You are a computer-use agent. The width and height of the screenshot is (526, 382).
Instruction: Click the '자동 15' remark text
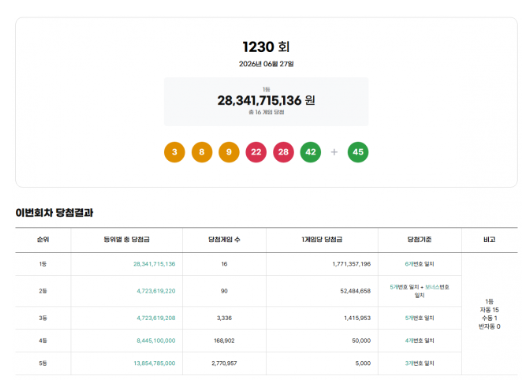point(489,310)
